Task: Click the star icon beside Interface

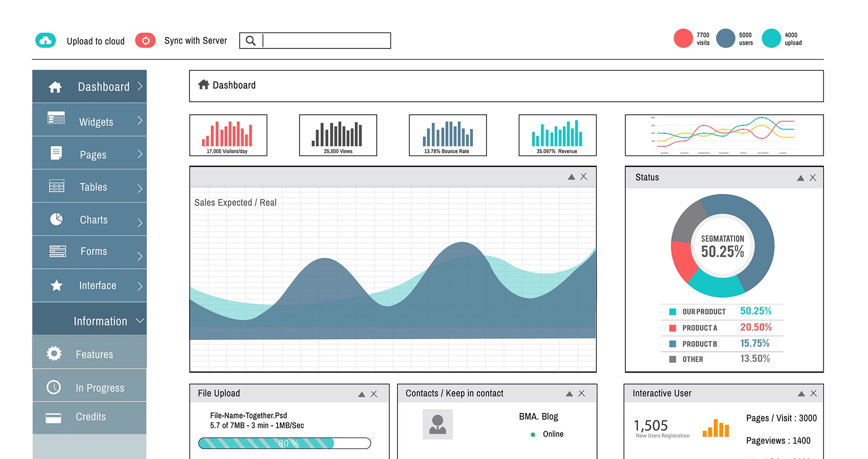Action: 57,285
